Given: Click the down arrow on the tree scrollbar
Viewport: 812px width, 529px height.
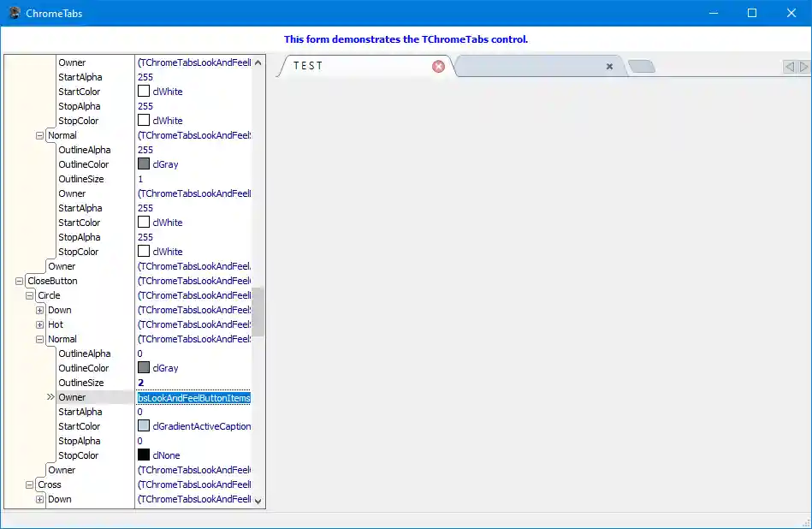Looking at the screenshot, I should pyautogui.click(x=258, y=500).
